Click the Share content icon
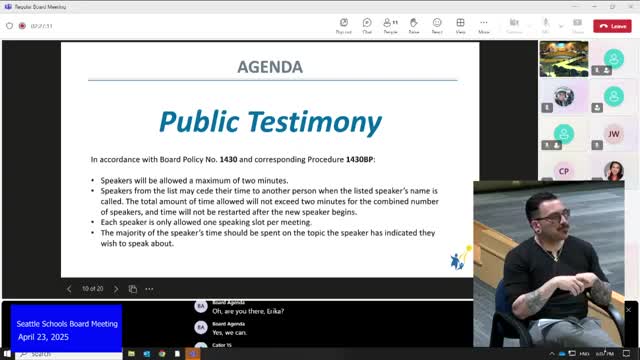 coord(578,26)
